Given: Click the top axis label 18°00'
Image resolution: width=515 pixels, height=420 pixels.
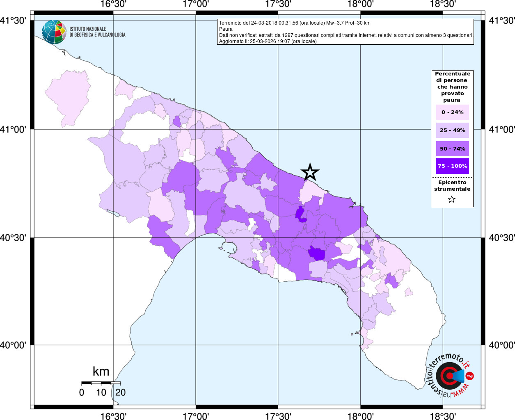Looking at the screenshot, I should point(360,4).
